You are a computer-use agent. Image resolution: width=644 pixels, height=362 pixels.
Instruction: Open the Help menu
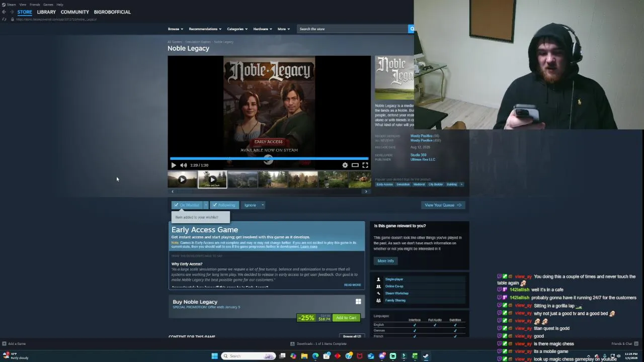pyautogui.click(x=60, y=5)
